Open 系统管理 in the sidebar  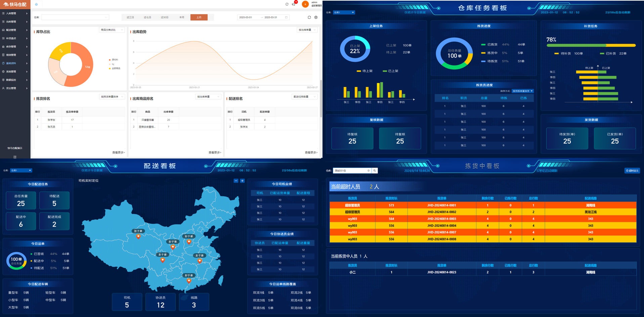[x=15, y=72]
